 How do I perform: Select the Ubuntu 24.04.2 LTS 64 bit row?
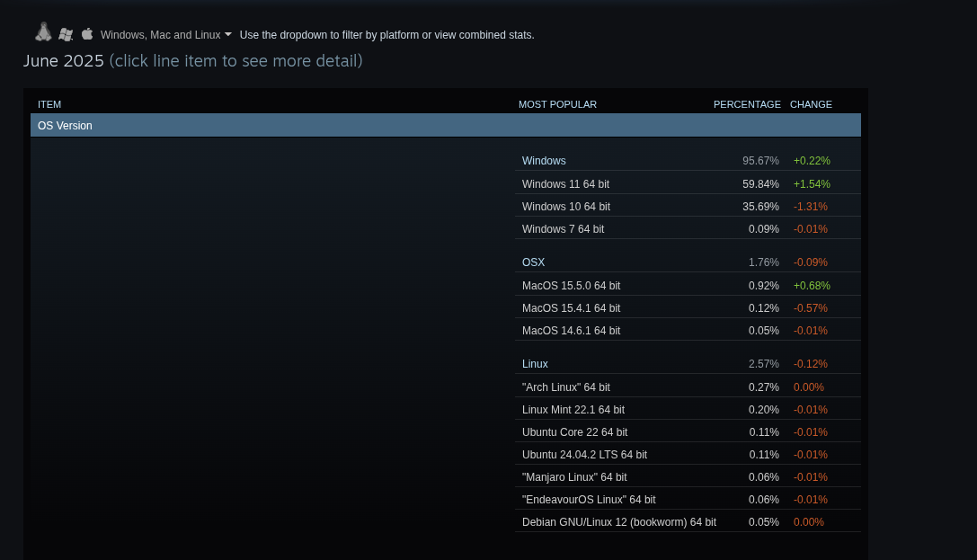point(688,454)
